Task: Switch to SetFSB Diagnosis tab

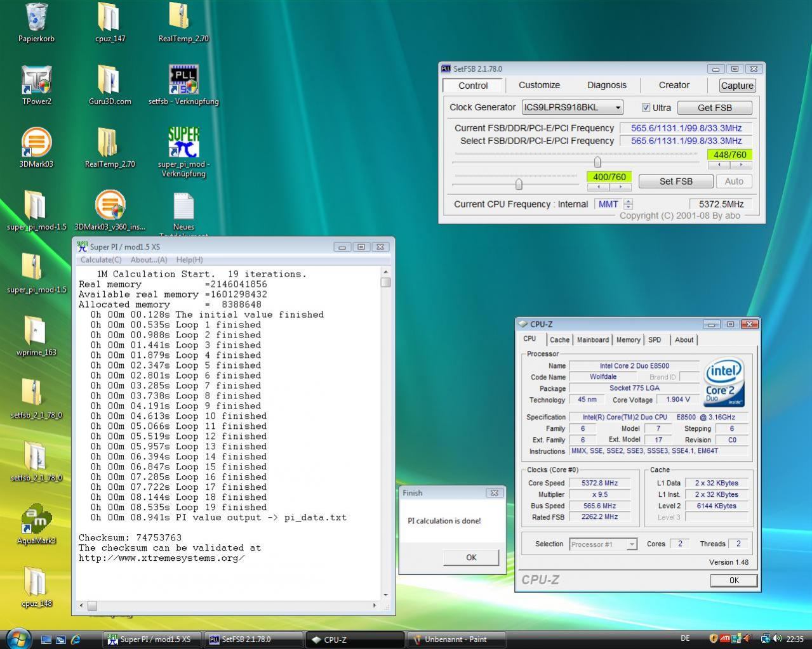Action: tap(606, 85)
